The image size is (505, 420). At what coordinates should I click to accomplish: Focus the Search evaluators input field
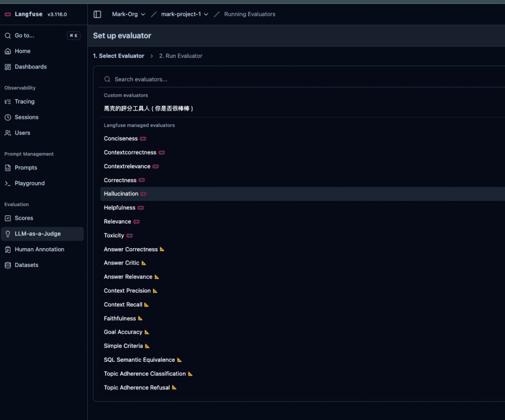coord(303,79)
